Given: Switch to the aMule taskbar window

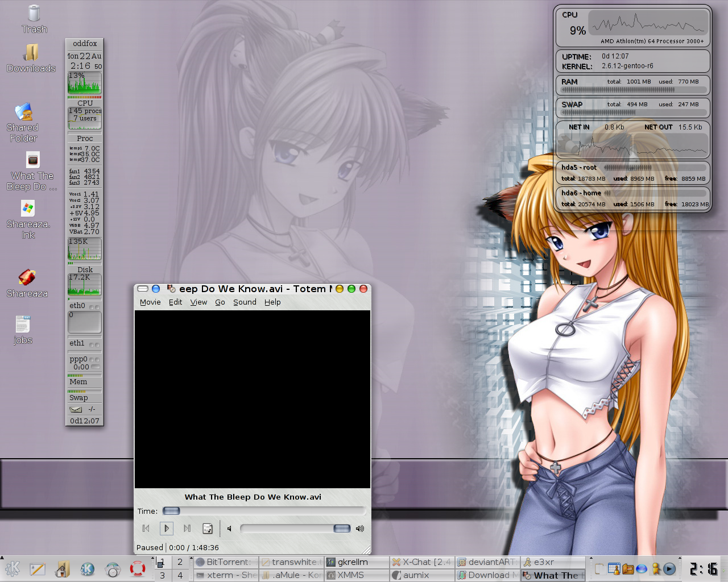Looking at the screenshot, I should pos(291,575).
